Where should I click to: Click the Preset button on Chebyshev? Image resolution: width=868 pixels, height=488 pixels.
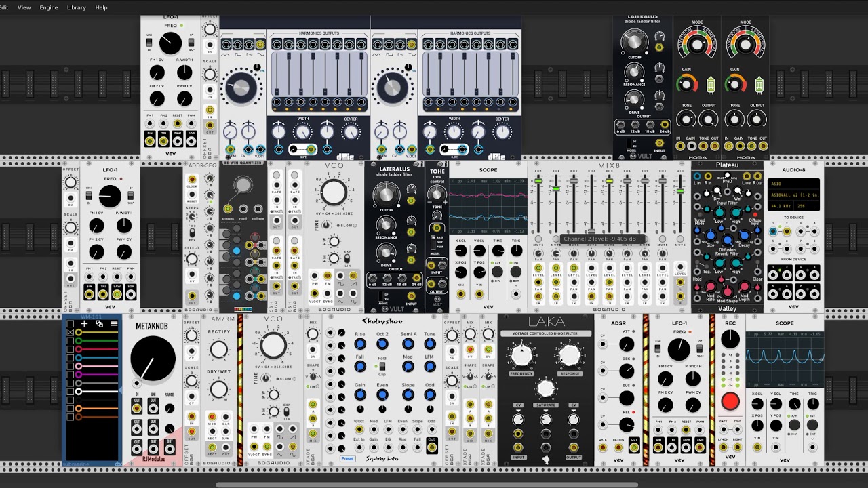pyautogui.click(x=347, y=459)
